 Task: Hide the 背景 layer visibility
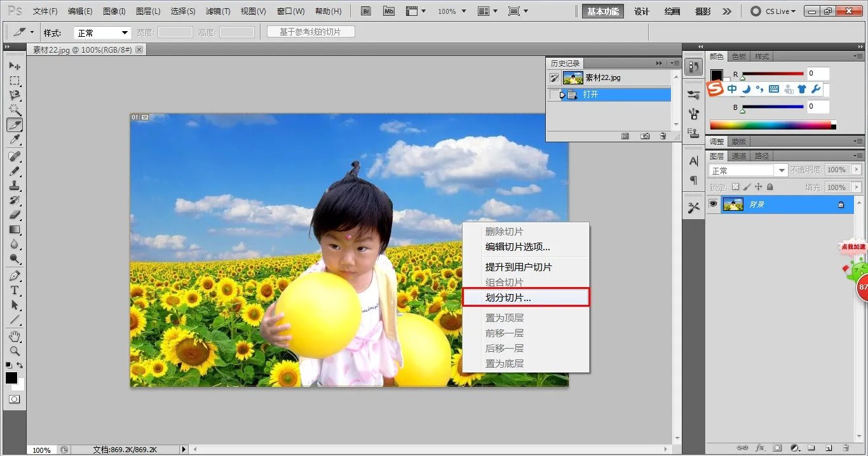click(x=713, y=204)
